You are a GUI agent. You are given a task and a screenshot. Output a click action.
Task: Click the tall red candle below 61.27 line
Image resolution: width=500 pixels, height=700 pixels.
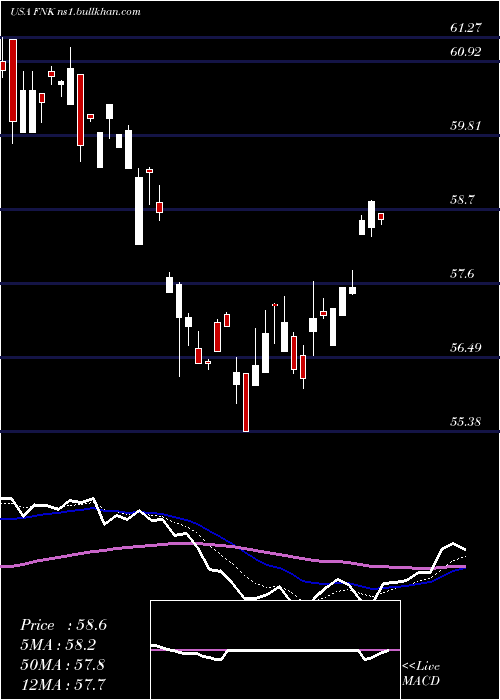(x=13, y=80)
